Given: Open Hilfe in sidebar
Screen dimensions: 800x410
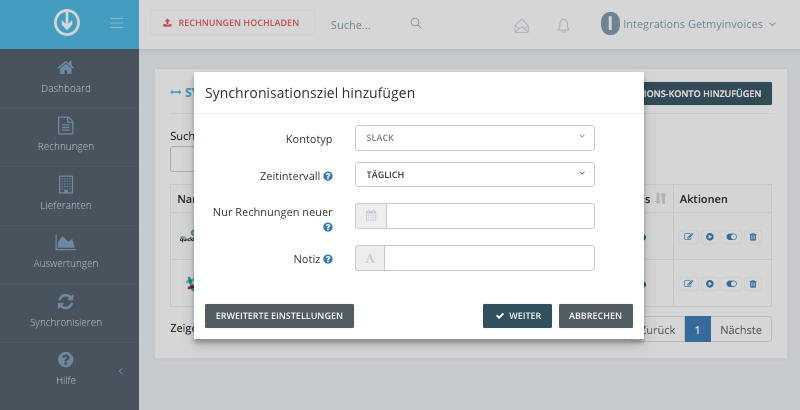Looking at the screenshot, I should (x=66, y=370).
